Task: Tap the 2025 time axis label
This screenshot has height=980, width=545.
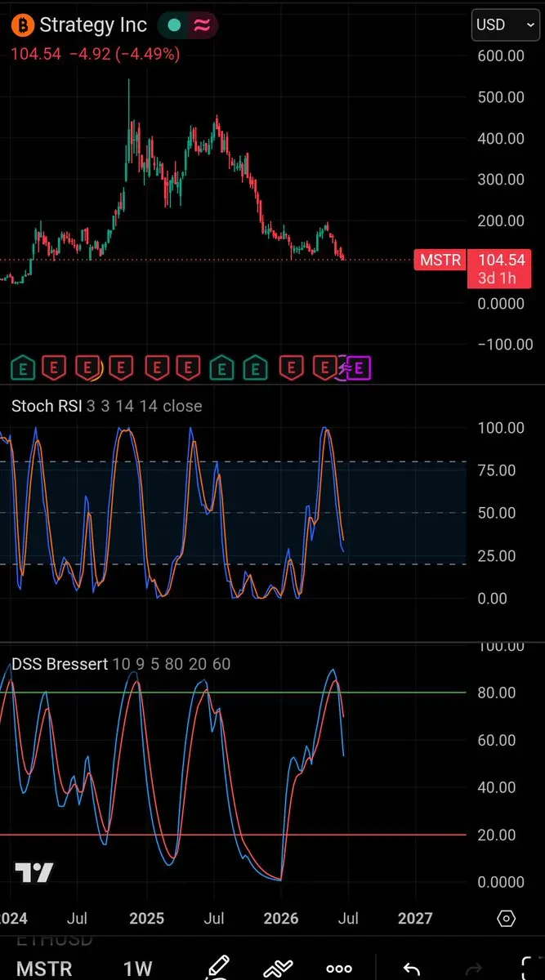Action: pos(148,918)
